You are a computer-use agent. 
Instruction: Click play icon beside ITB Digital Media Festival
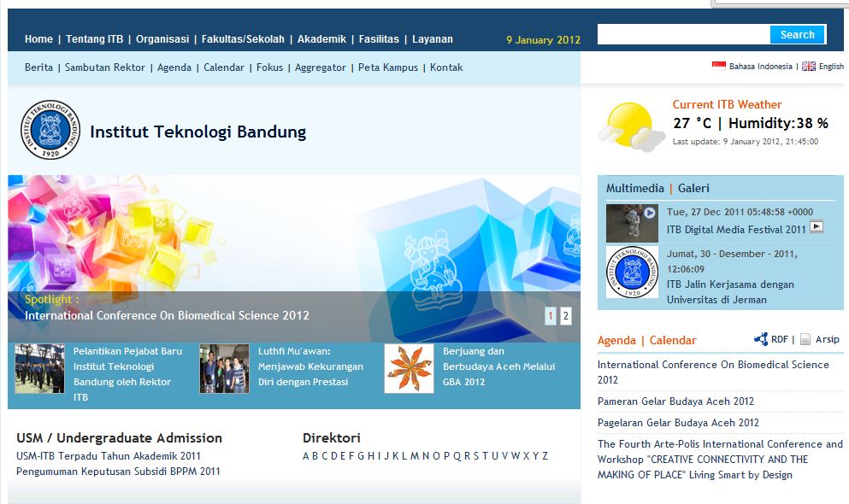pyautogui.click(x=816, y=226)
